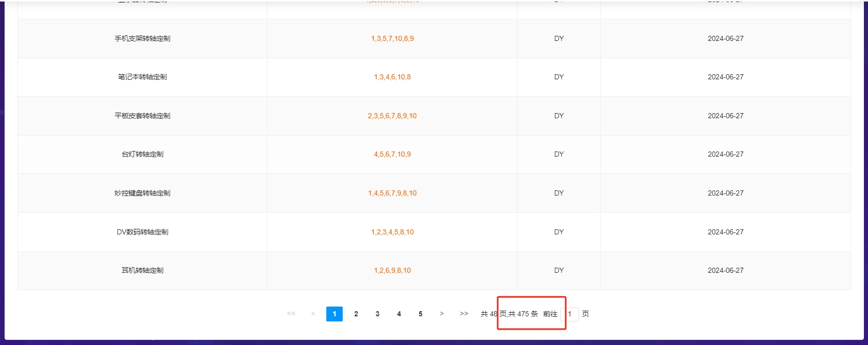The image size is (868, 345).
Task: Go to page 3
Action: pyautogui.click(x=377, y=314)
